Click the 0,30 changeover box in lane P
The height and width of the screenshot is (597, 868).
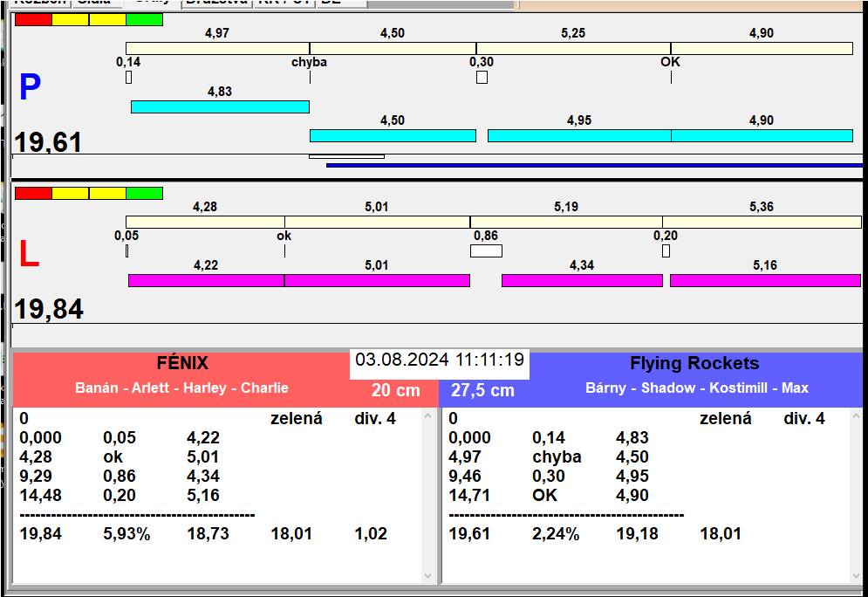tap(482, 78)
